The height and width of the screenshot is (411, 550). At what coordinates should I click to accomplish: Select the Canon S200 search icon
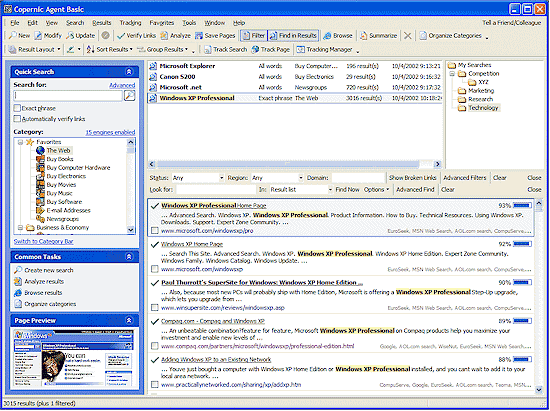tap(153, 76)
